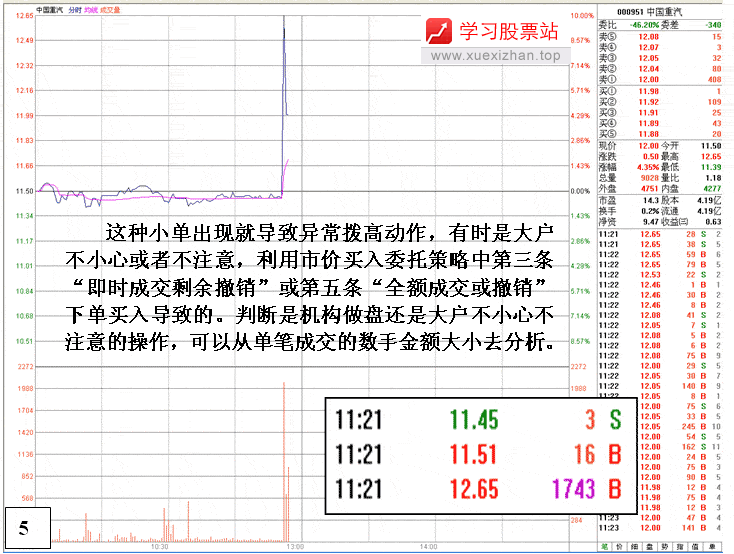This screenshot has width=734, height=554.
Task: Click the 今开 opening price 11.50
Action: click(x=711, y=146)
